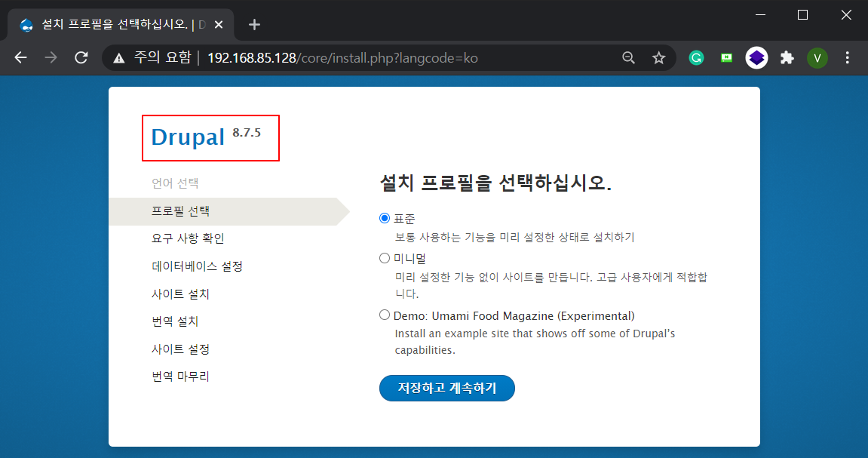Image resolution: width=868 pixels, height=458 pixels.
Task: Click the Drupal favicon on the tab
Action: 26,25
